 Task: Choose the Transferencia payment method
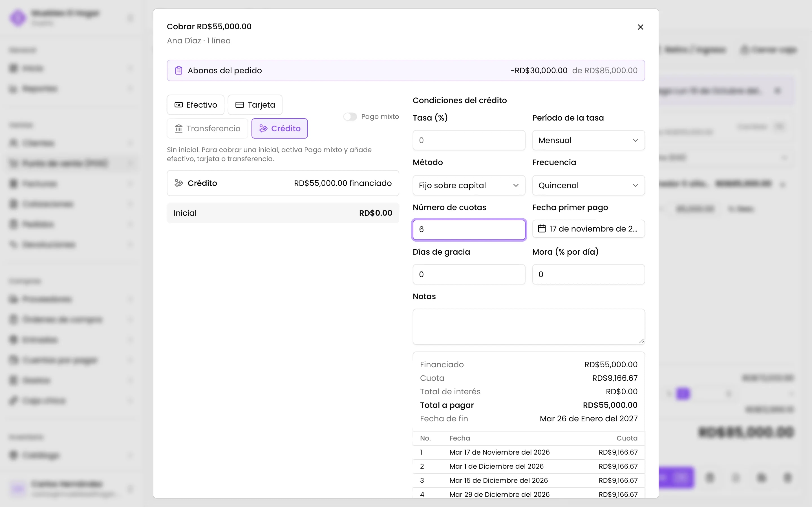207,128
